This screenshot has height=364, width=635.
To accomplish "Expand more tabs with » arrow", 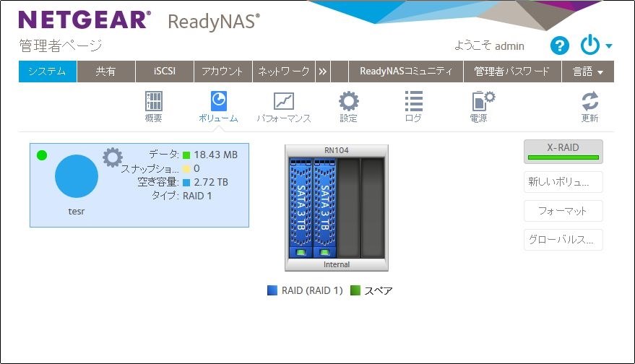I will pos(323,71).
